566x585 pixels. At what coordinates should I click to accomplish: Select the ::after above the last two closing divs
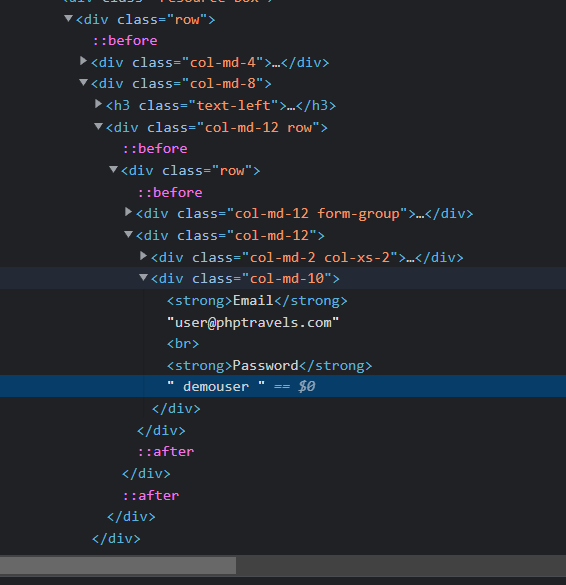[x=151, y=495]
